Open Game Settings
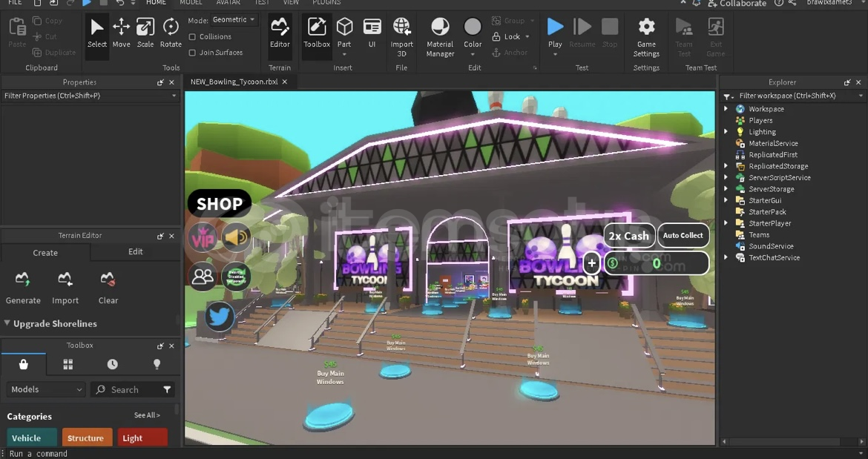Image resolution: width=868 pixels, height=459 pixels. pos(646,37)
